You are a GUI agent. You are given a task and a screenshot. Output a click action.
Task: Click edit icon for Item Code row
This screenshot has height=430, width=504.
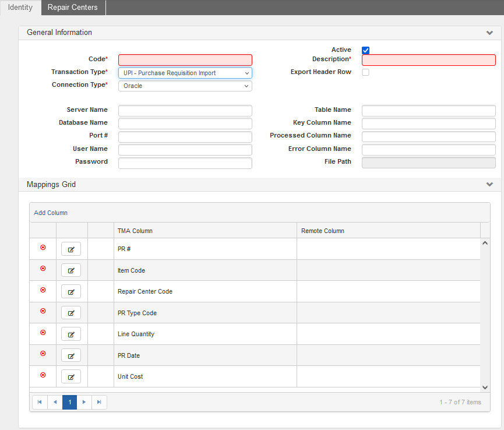[x=71, y=270]
